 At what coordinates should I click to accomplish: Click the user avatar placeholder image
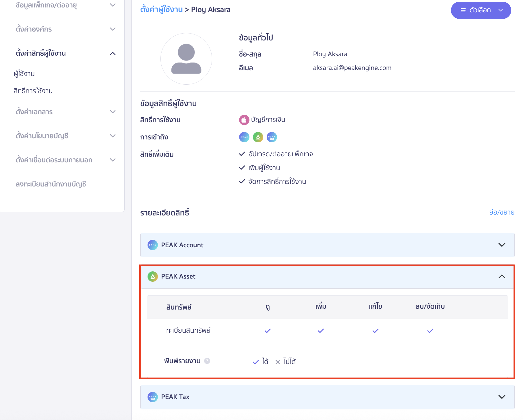point(186,59)
